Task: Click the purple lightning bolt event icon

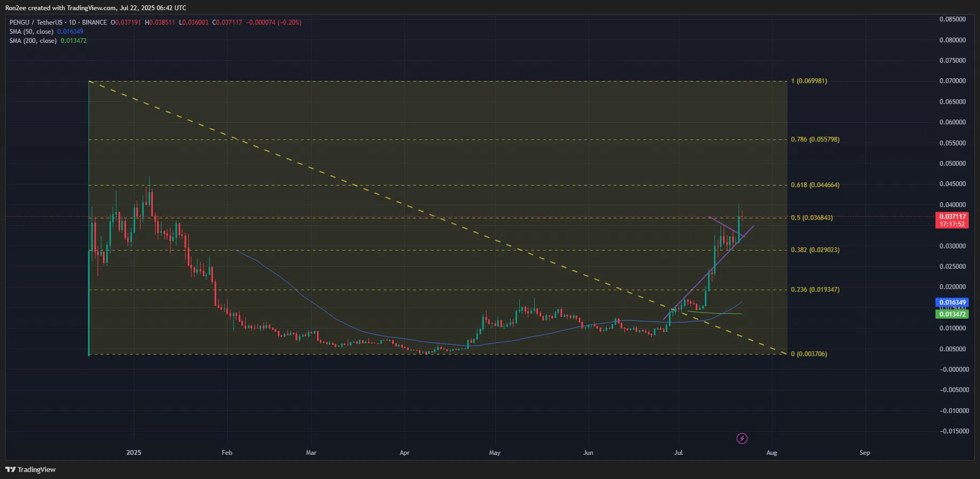Action: (742, 439)
